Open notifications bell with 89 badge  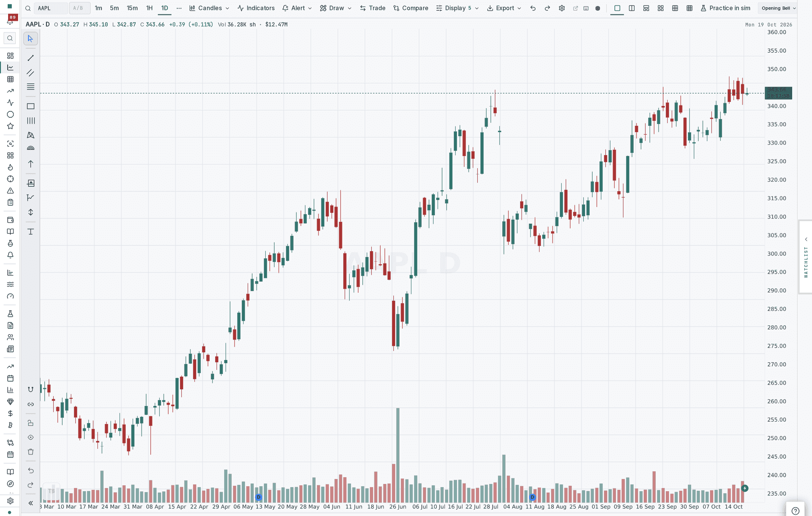point(10,20)
